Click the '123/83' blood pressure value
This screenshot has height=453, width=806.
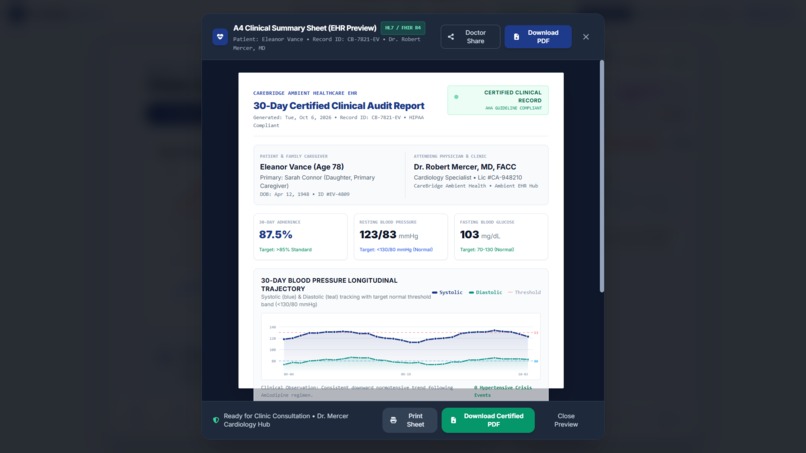[x=378, y=234]
